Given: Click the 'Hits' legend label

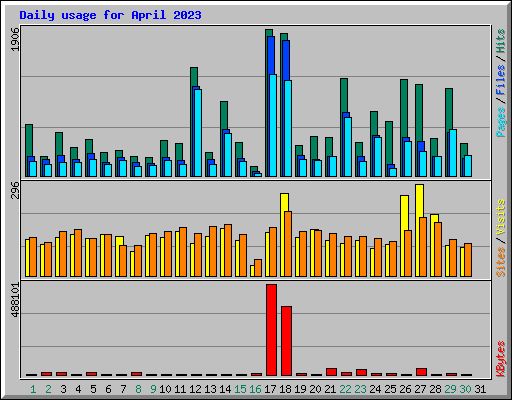Looking at the screenshot, I should 501,41.
